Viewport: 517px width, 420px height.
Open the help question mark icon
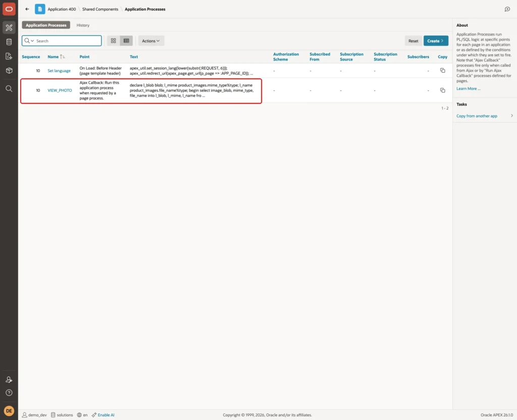tap(9, 393)
